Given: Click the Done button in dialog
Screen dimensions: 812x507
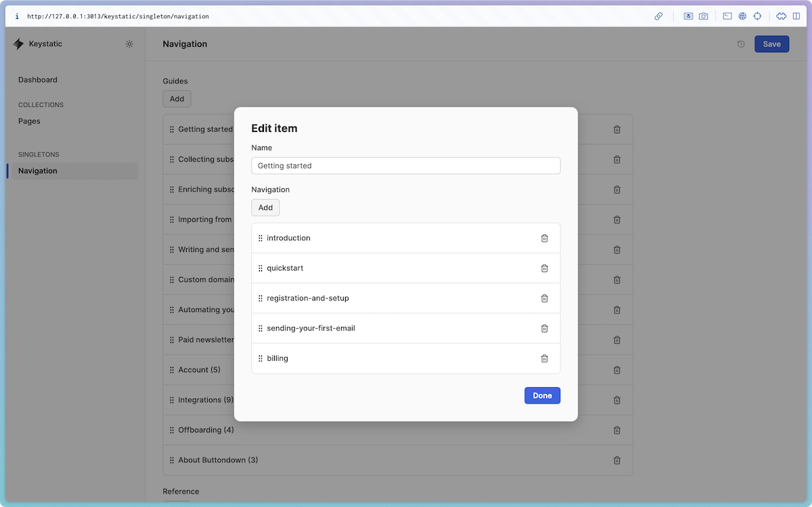Looking at the screenshot, I should (x=542, y=395).
